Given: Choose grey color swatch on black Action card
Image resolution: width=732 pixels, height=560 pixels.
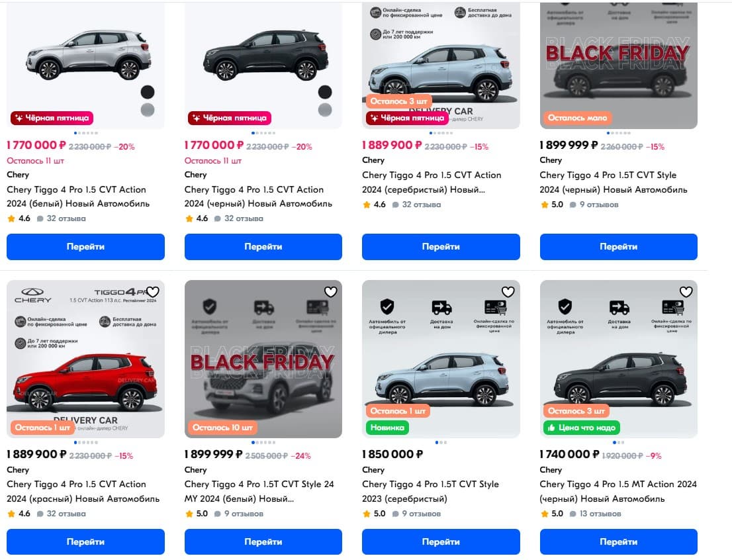Looking at the screenshot, I should (x=325, y=110).
